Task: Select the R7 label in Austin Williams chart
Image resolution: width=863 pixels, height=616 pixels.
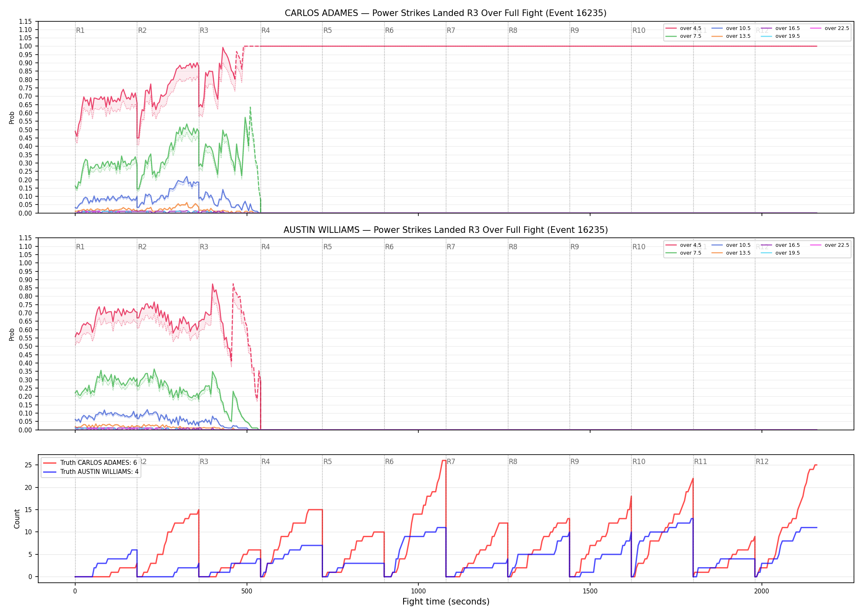Action: pos(451,247)
